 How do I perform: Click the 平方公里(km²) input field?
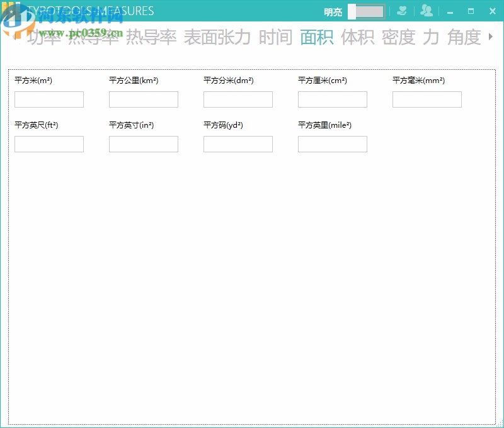point(143,99)
